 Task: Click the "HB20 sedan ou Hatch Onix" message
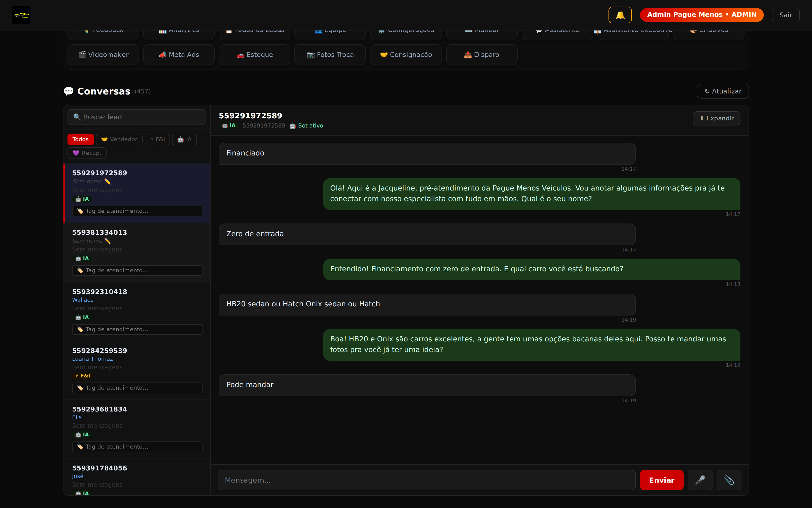pos(427,304)
